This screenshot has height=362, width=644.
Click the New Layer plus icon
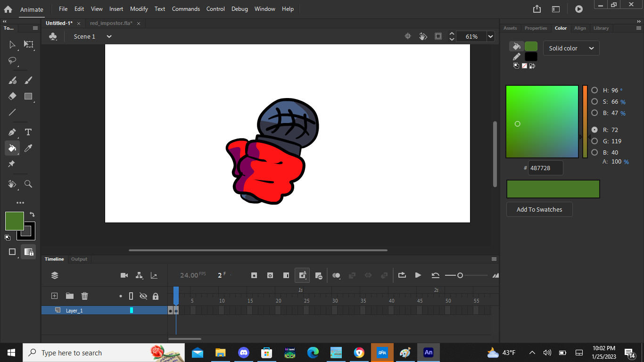(x=54, y=296)
